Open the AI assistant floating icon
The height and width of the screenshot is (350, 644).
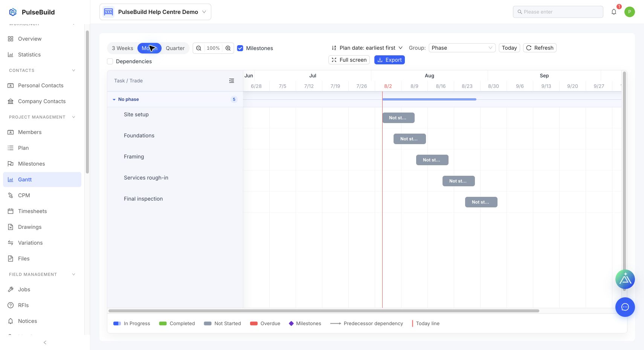coord(625,279)
